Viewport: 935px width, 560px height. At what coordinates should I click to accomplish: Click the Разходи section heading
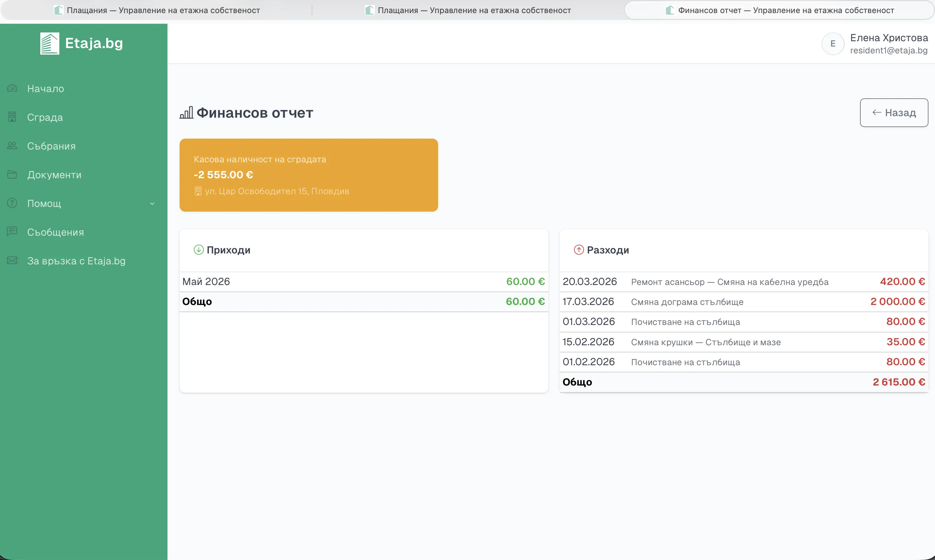608,250
